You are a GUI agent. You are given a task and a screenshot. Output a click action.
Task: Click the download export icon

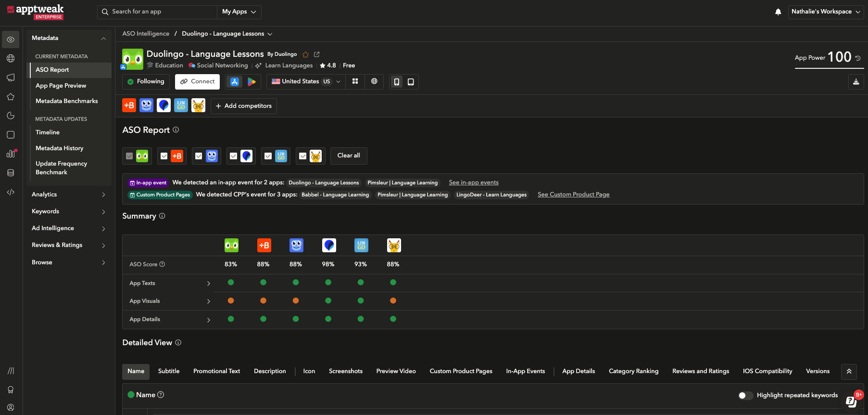pos(856,82)
